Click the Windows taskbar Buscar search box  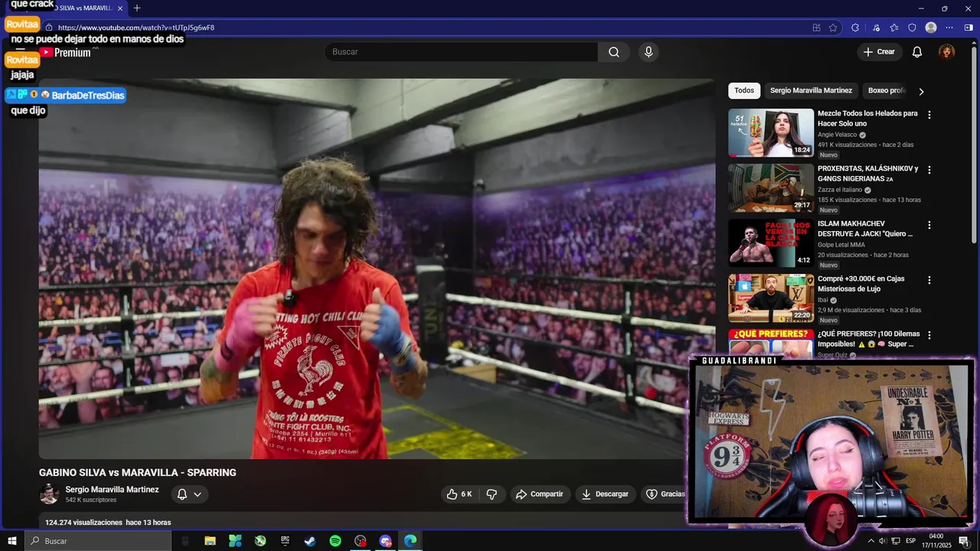click(x=98, y=541)
